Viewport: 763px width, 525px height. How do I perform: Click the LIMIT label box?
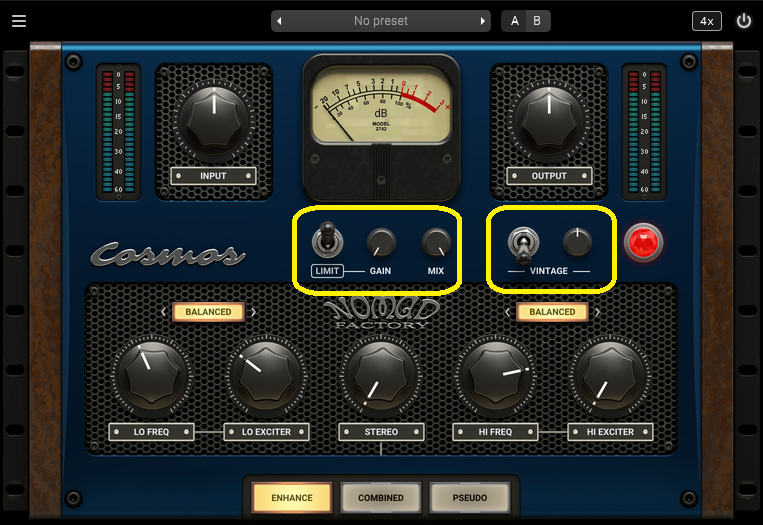click(327, 271)
